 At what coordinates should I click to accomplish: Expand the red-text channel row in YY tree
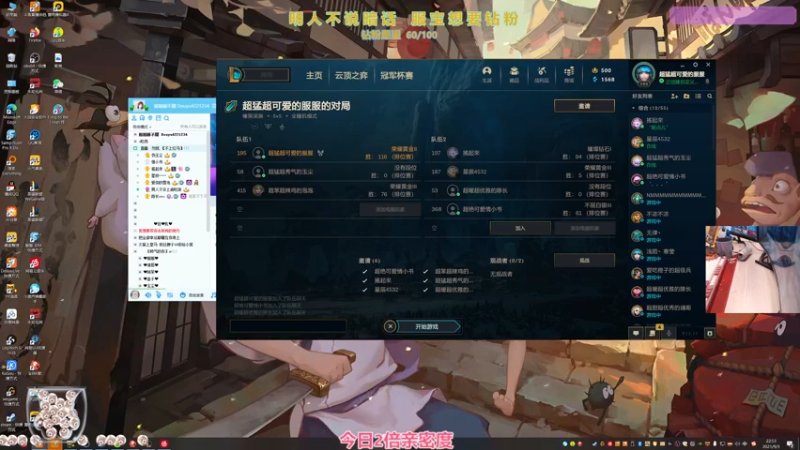point(135,231)
